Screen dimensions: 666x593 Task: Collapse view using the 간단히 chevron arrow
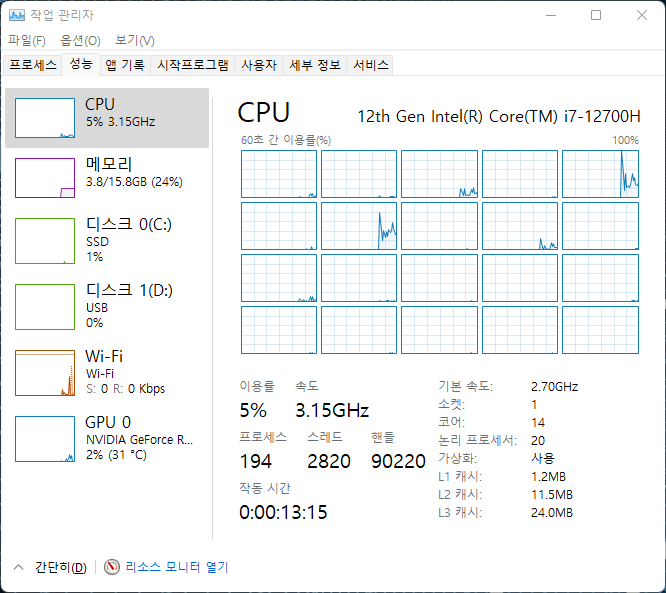[18, 567]
